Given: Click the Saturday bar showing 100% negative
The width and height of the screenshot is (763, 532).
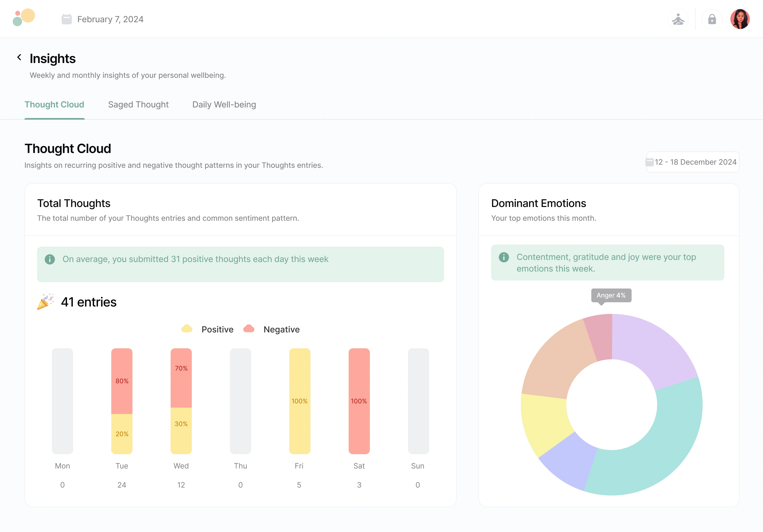Looking at the screenshot, I should pos(360,401).
